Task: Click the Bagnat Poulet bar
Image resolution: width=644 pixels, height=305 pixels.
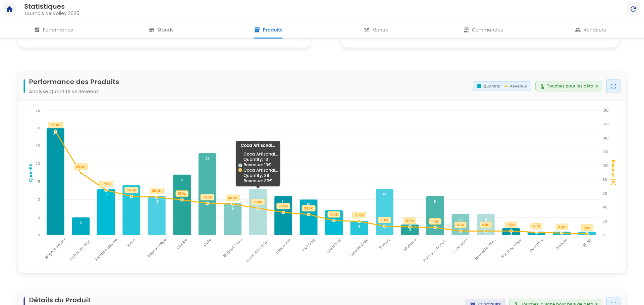Action: coord(55,184)
